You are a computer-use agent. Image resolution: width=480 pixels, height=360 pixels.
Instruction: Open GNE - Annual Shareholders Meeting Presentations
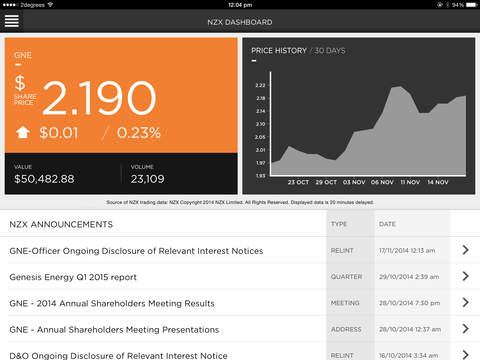[x=114, y=330]
